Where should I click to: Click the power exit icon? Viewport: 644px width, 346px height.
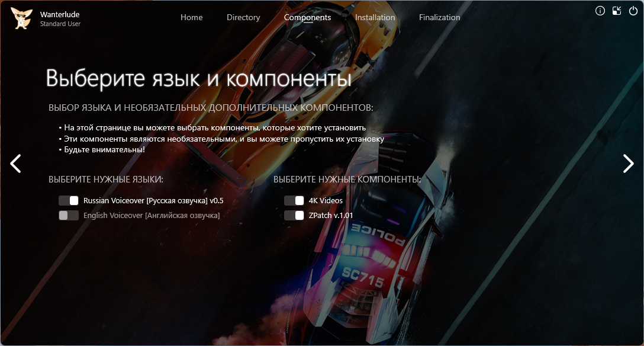[633, 11]
